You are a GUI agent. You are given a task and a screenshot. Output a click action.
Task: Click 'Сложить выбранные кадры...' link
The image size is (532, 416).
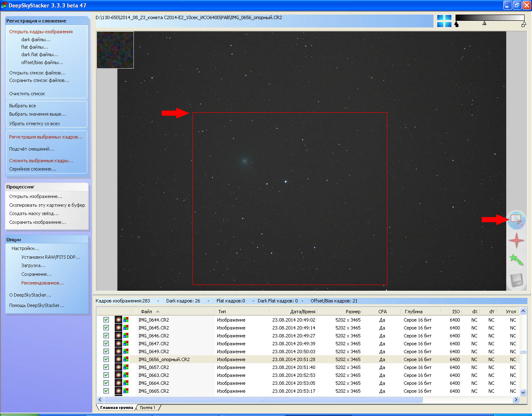pyautogui.click(x=41, y=161)
